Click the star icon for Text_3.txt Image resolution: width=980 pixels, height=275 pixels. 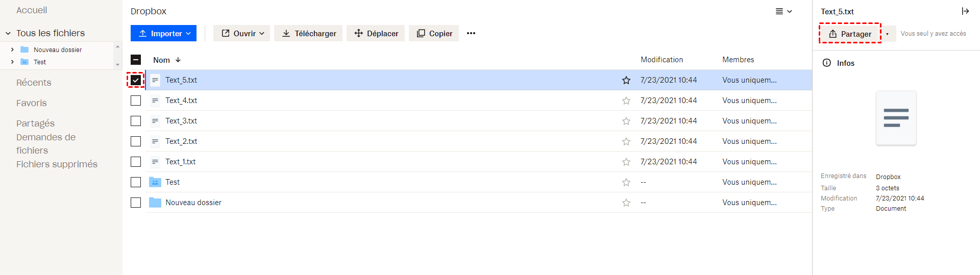coord(626,121)
